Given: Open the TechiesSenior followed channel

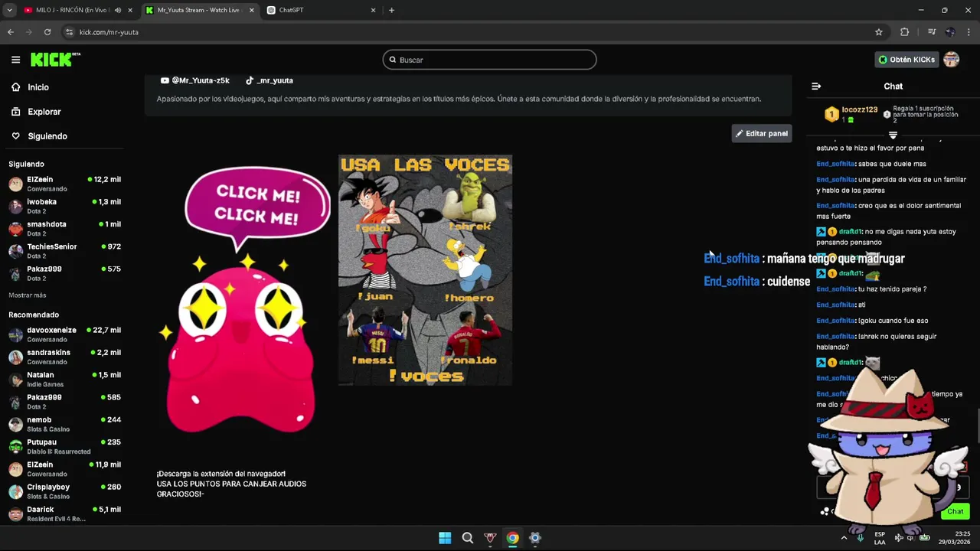Looking at the screenshot, I should [x=64, y=250].
